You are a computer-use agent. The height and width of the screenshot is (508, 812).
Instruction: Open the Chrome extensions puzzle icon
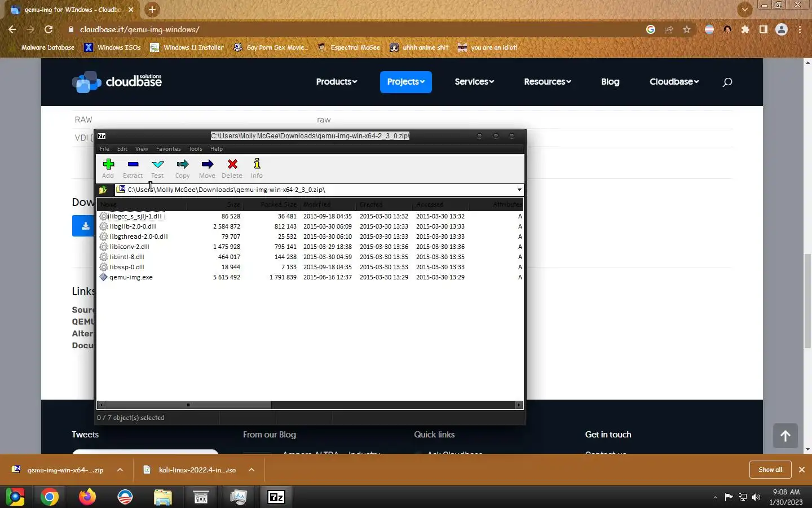[x=745, y=29]
